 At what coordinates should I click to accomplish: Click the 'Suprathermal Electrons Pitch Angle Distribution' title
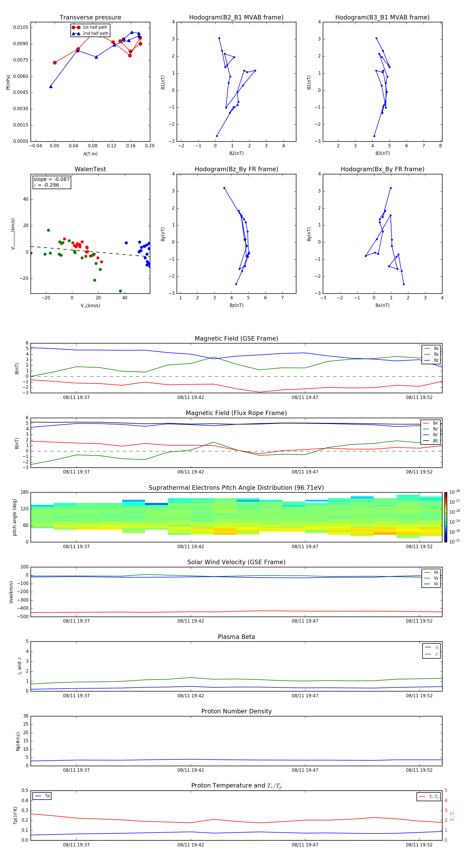(236, 488)
